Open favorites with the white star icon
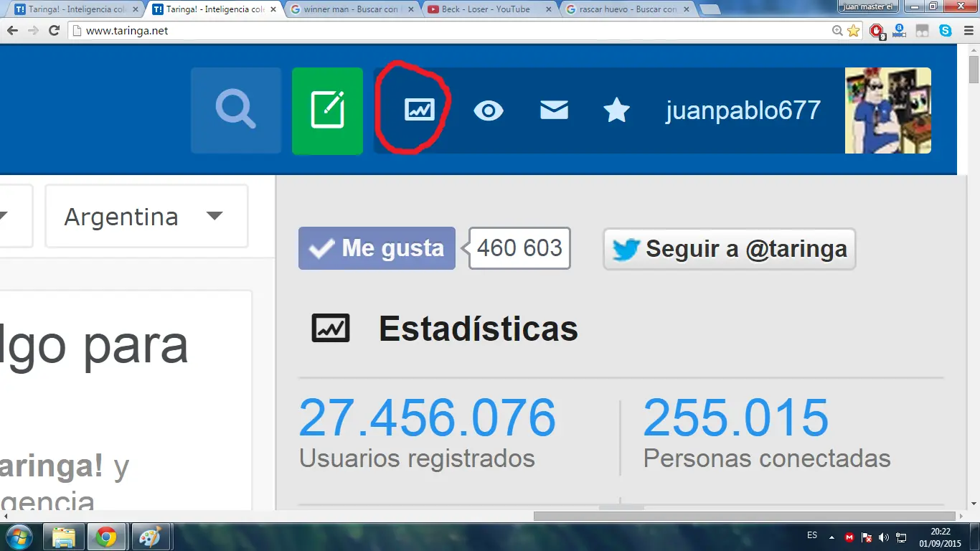This screenshot has width=980, height=551. coord(617,110)
